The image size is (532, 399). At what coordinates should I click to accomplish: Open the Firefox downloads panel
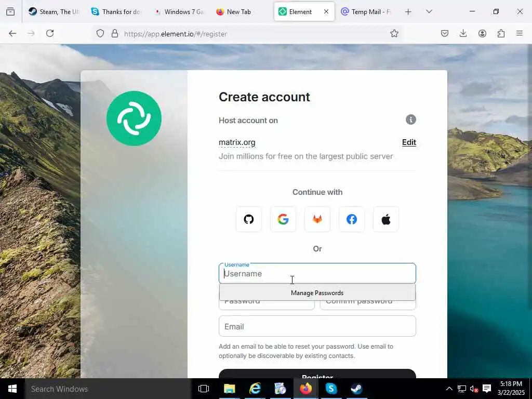pyautogui.click(x=463, y=33)
